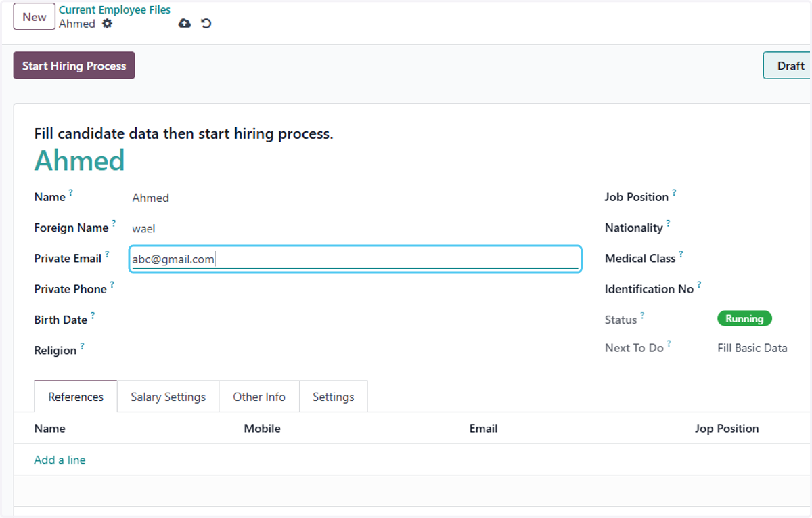The image size is (812, 518).
Task: Click the large Ahmed title heading
Action: click(80, 160)
